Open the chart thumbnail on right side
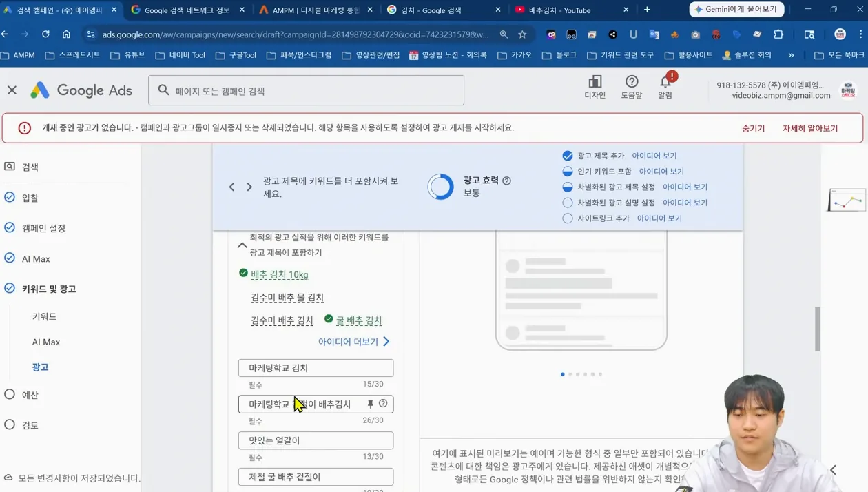Viewport: 868px width, 492px height. pyautogui.click(x=846, y=200)
